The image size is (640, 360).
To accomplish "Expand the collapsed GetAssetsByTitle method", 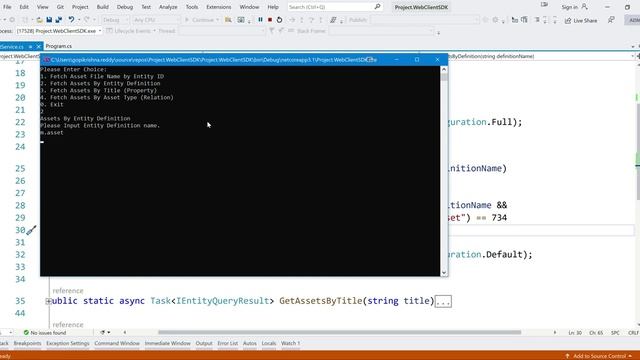I will point(48,301).
